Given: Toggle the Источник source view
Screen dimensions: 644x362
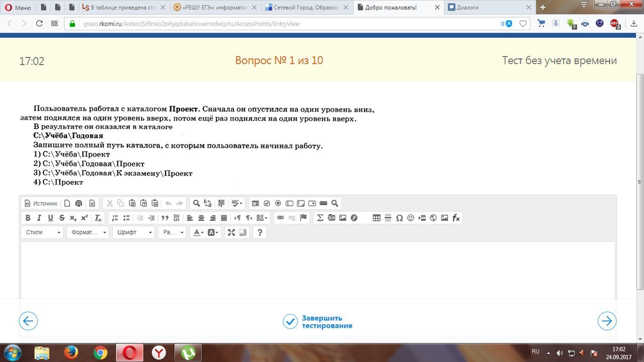Looking at the screenshot, I should pos(41,203).
